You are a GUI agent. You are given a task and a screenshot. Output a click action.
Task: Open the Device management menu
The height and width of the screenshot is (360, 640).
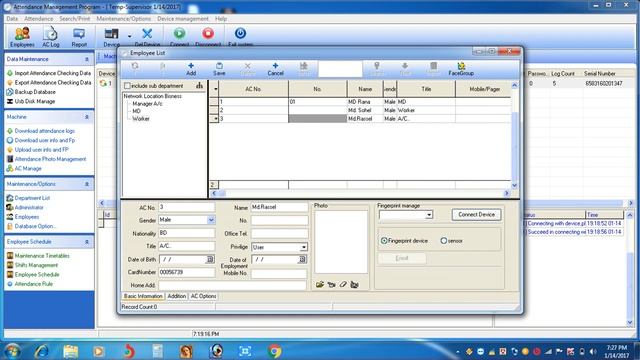tap(183, 19)
